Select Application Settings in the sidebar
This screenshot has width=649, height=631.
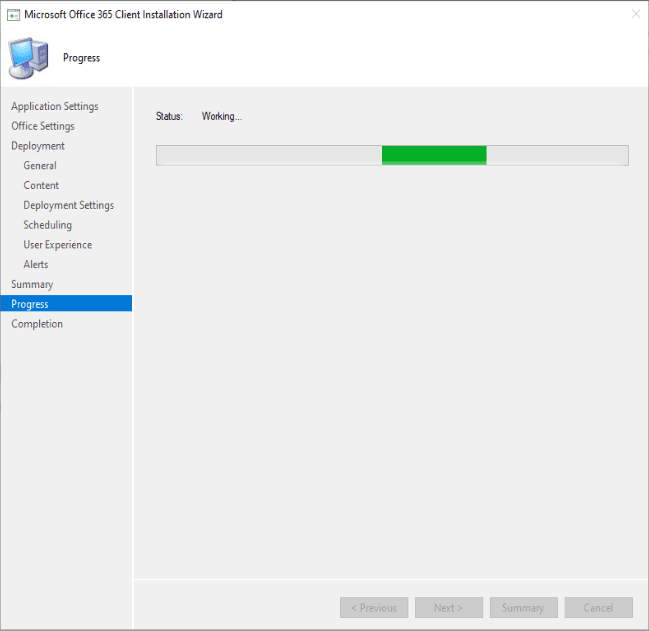pos(55,106)
